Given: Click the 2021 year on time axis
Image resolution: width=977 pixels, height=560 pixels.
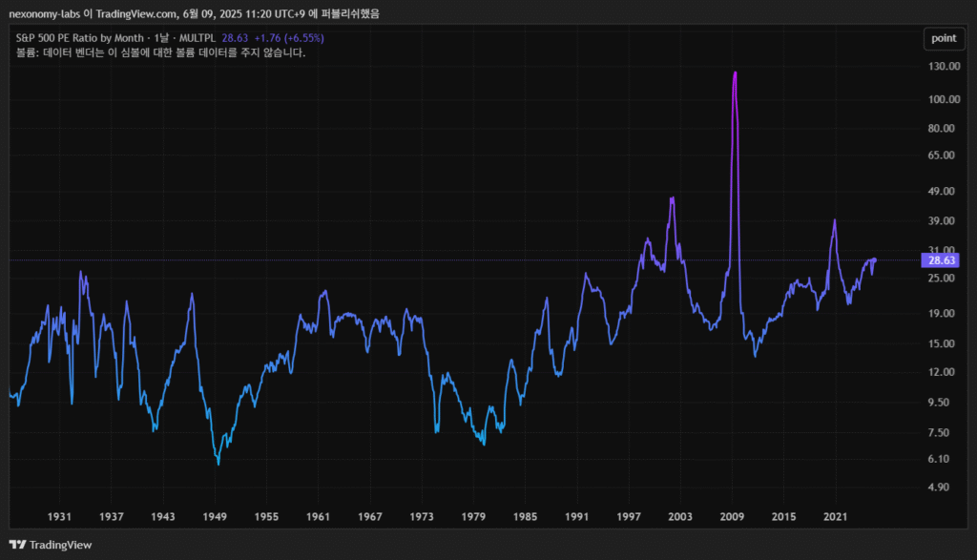Looking at the screenshot, I should pos(836,516).
